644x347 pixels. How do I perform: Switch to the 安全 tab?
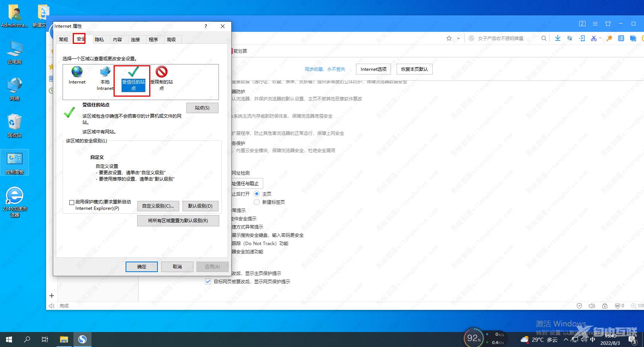[x=81, y=39]
